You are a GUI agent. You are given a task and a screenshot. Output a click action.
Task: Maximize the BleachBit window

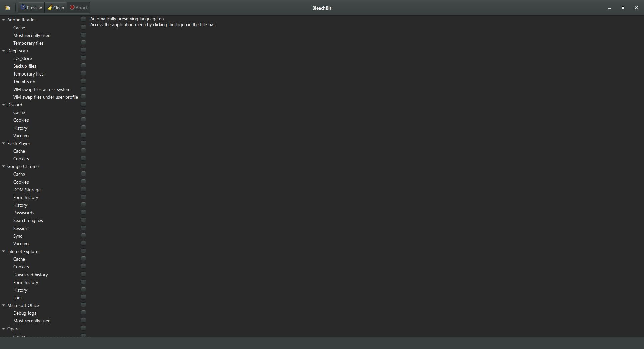coord(623,8)
